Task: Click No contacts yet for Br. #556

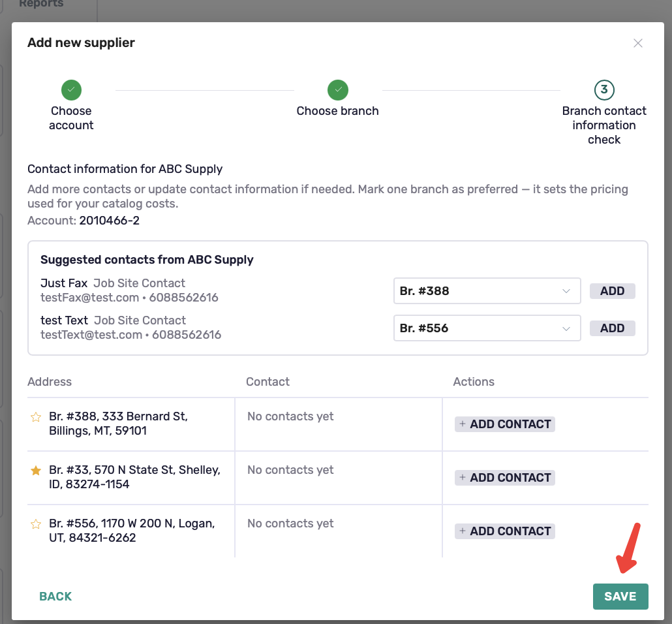Action: 290,523
